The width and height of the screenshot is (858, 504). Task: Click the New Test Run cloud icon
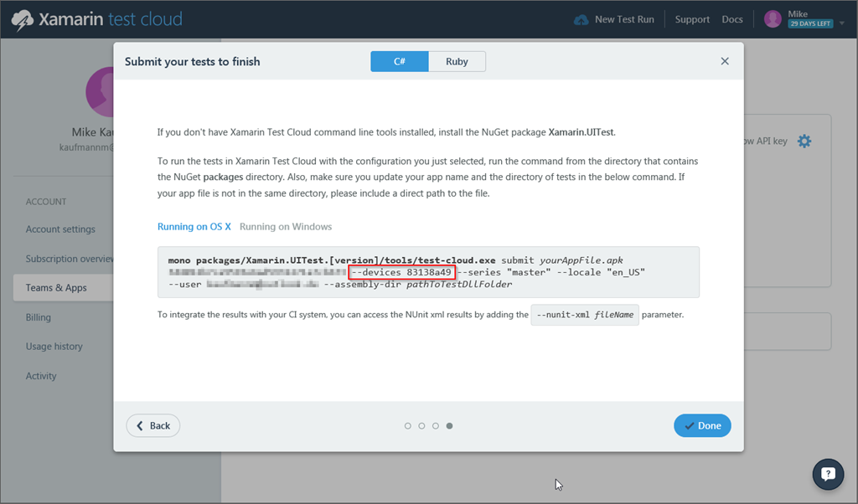pos(581,19)
